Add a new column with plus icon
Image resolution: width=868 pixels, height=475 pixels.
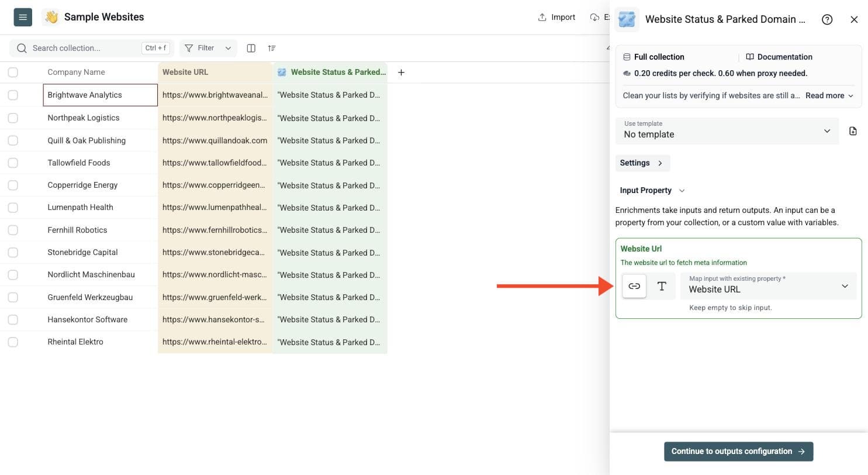coord(401,73)
